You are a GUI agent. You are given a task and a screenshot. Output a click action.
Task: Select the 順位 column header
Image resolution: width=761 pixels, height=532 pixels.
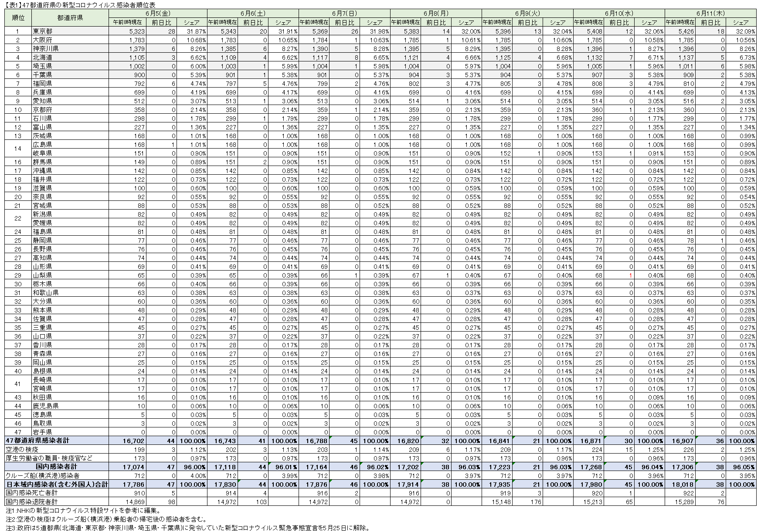18,18
